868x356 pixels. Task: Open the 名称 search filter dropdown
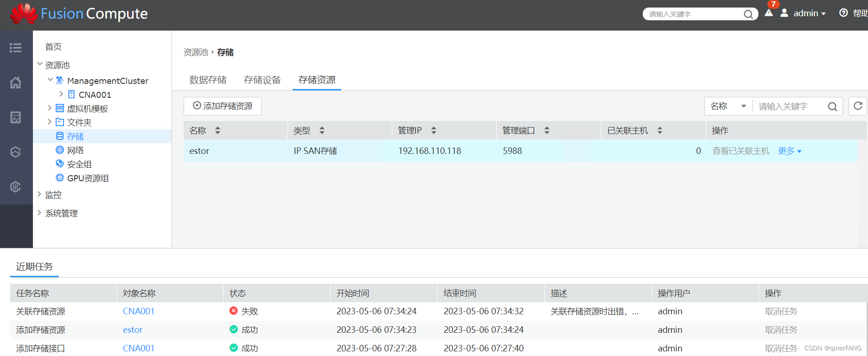coord(728,106)
